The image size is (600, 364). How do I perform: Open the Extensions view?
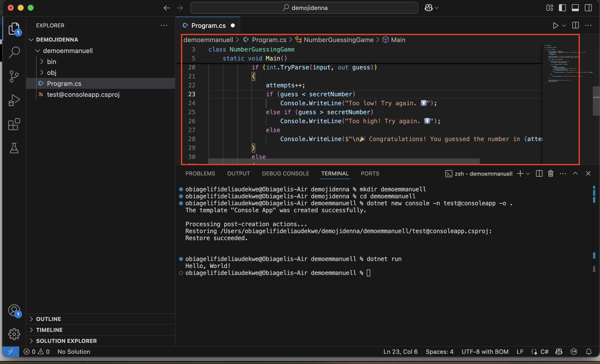14,124
